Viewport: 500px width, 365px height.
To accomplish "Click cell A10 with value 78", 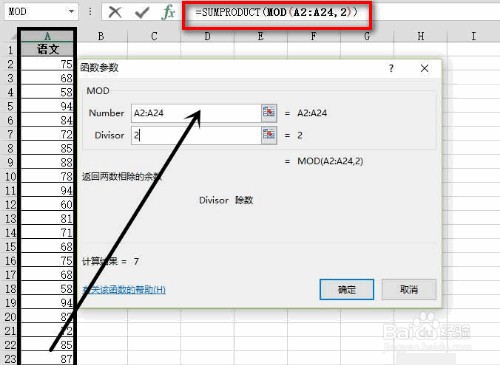I will 47,176.
